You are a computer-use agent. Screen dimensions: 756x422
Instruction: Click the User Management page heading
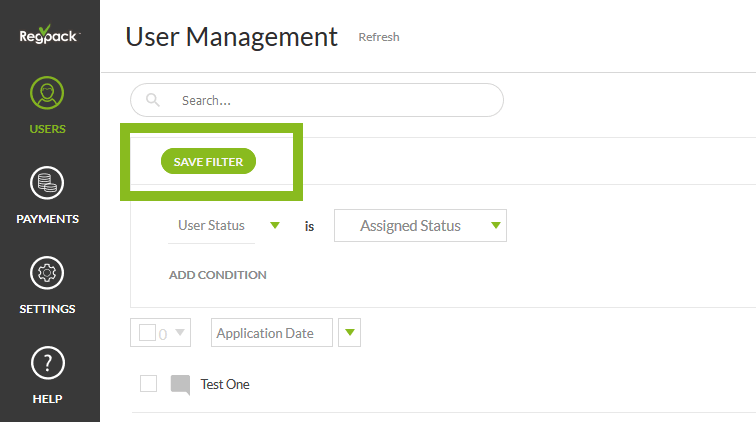pos(232,37)
